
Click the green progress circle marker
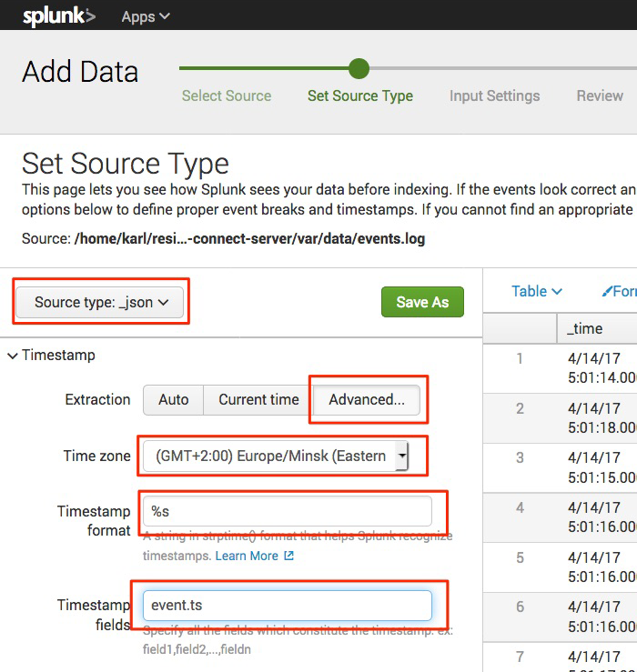point(359,68)
